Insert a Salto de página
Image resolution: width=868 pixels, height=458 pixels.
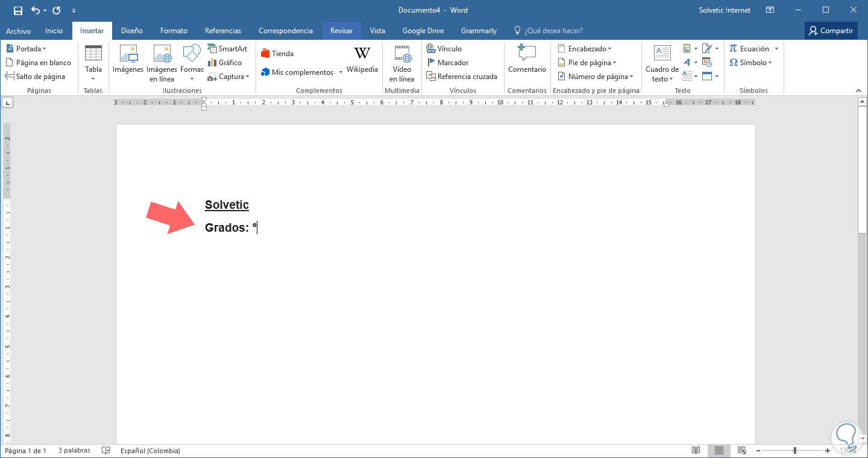pyautogui.click(x=36, y=77)
